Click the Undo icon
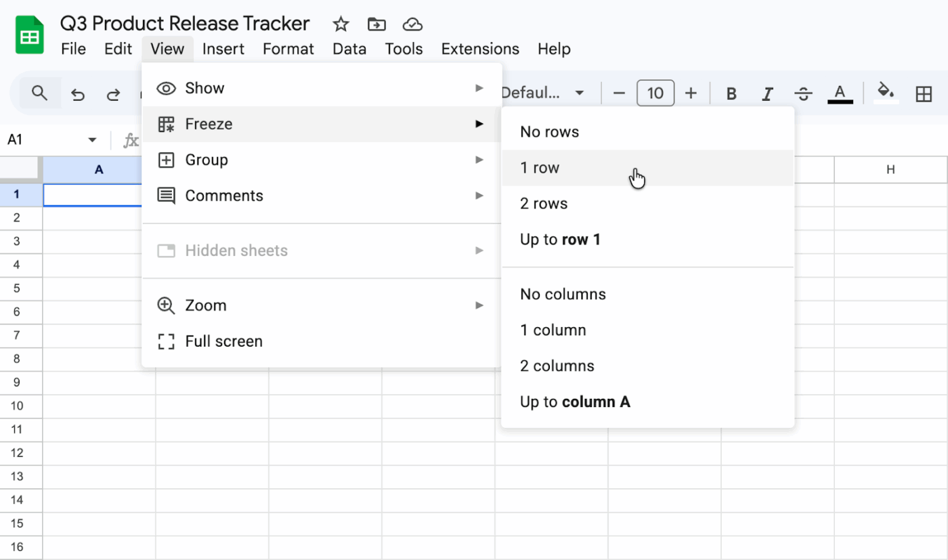948x560 pixels. (x=77, y=93)
